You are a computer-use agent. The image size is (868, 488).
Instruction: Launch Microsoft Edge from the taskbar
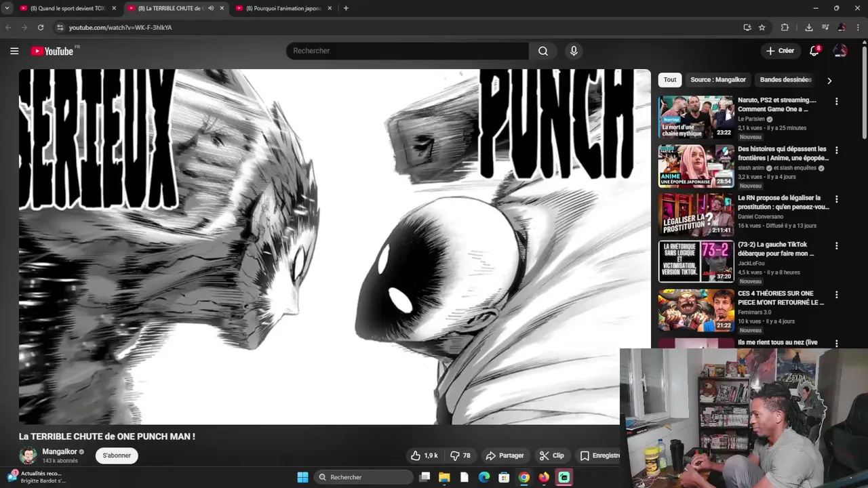point(484,477)
